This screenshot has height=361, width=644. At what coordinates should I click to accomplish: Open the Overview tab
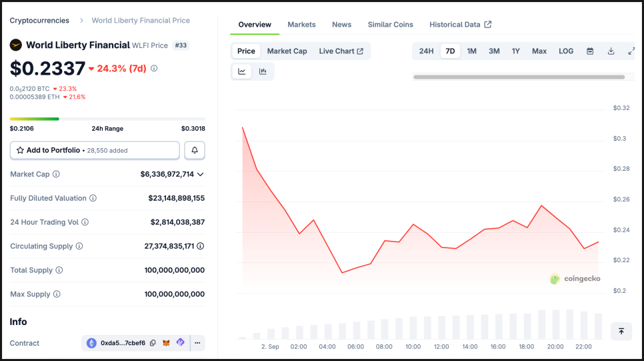pyautogui.click(x=255, y=25)
